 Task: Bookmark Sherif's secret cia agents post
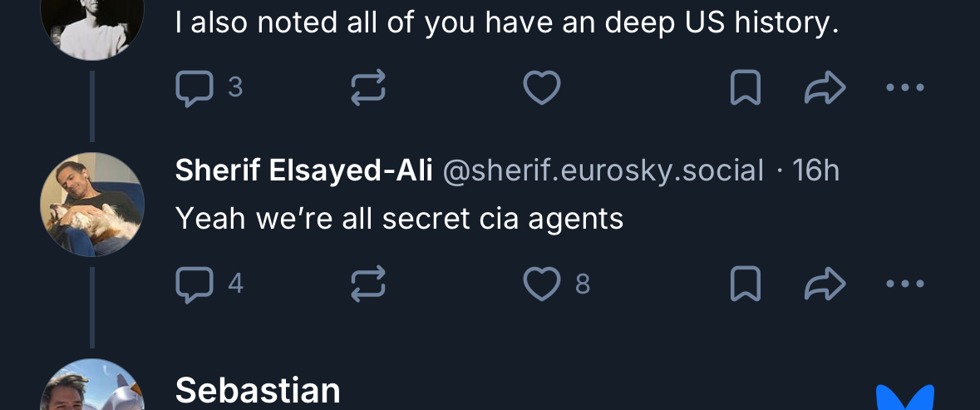point(745,284)
